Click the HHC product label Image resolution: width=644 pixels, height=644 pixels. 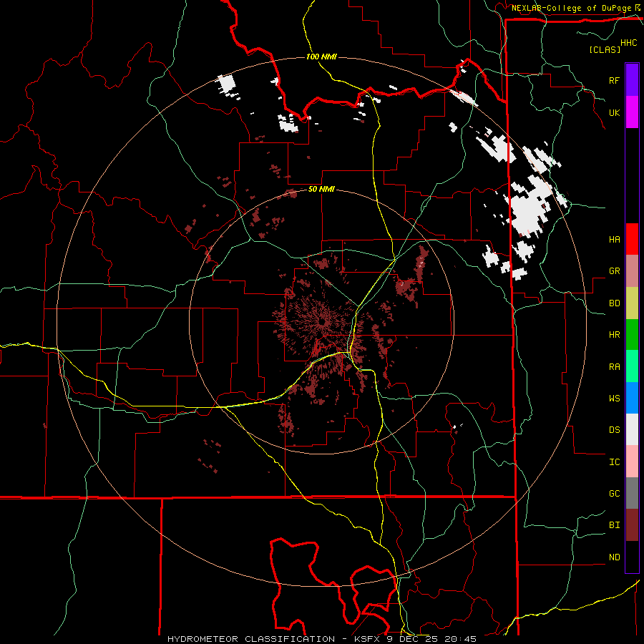(x=629, y=43)
